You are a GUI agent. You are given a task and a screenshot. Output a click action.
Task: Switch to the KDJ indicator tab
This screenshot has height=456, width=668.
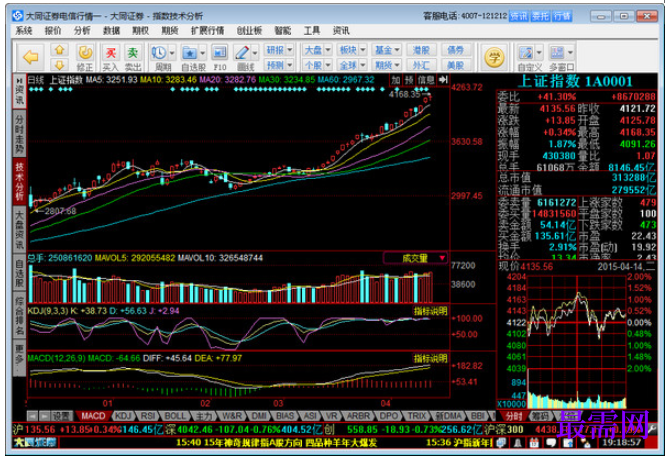123,416
